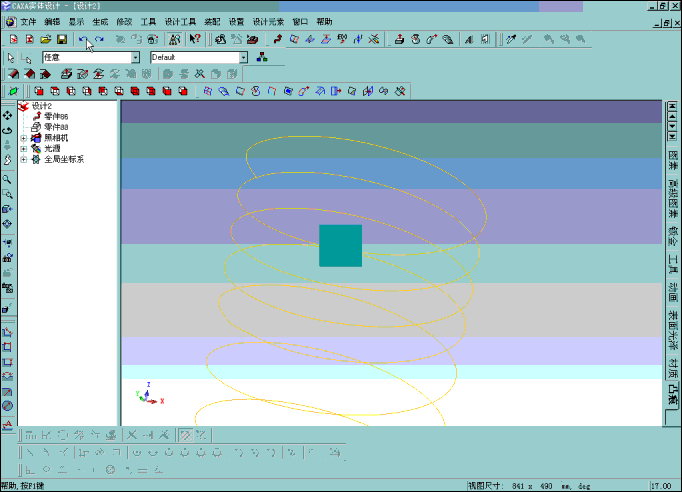Select the teal square part in viewport
682x492 pixels.
point(340,246)
